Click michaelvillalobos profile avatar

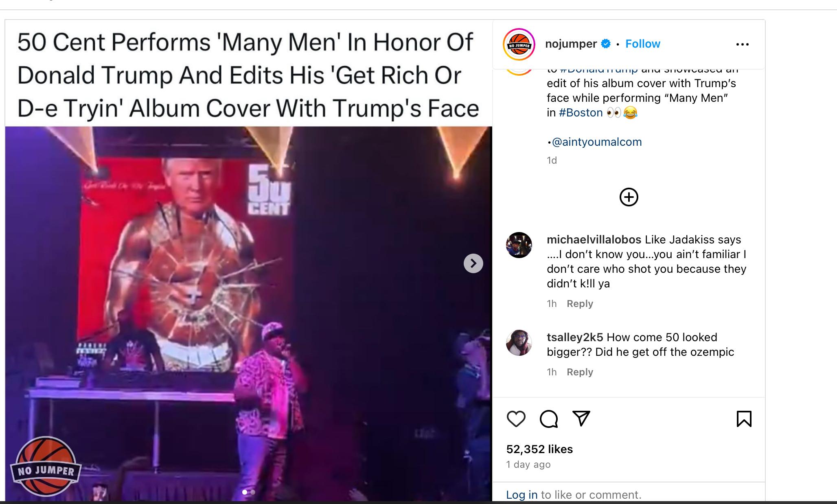(x=519, y=245)
